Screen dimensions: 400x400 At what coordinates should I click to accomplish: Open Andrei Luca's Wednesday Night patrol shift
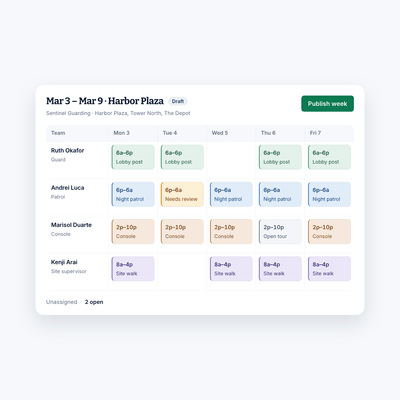pyautogui.click(x=231, y=194)
